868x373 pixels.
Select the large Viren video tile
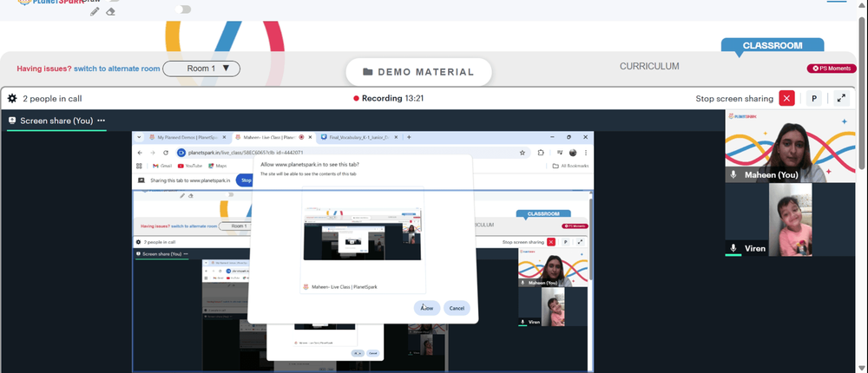point(790,219)
